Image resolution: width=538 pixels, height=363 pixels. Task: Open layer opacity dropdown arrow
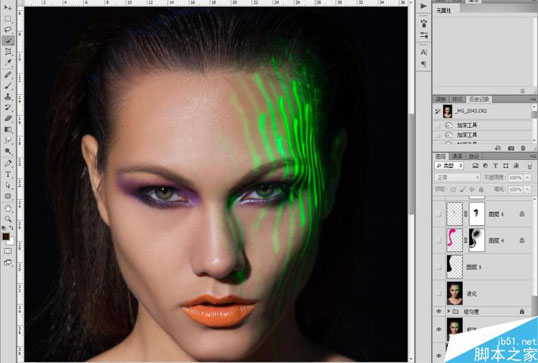(x=528, y=178)
